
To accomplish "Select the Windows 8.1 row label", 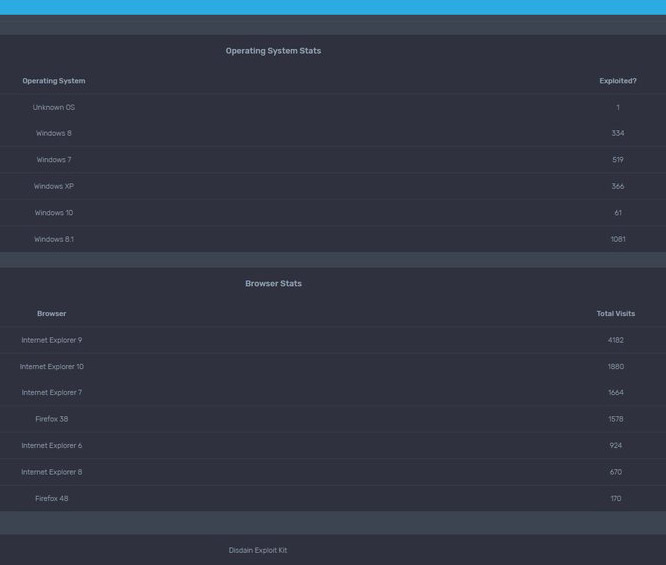I will pyautogui.click(x=54, y=239).
